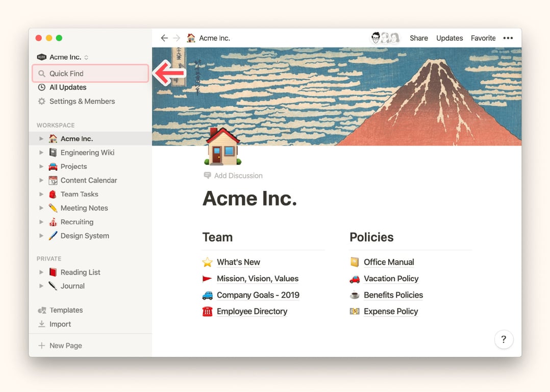Select Meeting Notes in the sidebar
Image resolution: width=550 pixels, height=392 pixels.
click(x=84, y=208)
